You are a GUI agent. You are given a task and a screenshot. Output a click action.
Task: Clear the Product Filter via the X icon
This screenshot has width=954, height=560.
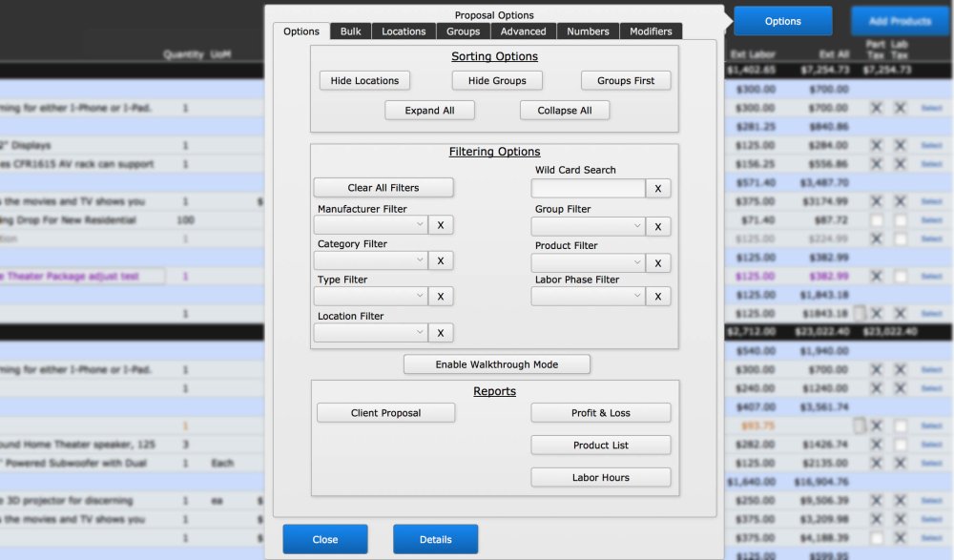[x=657, y=262]
